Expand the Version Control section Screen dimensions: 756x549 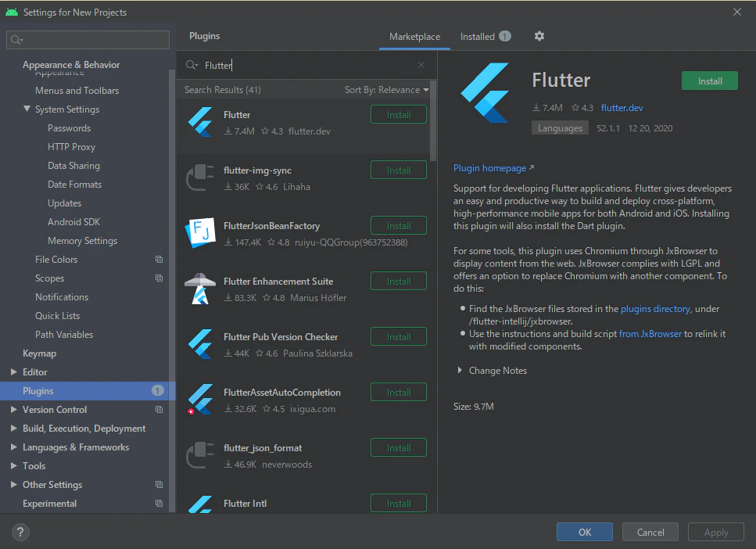pyautogui.click(x=14, y=410)
